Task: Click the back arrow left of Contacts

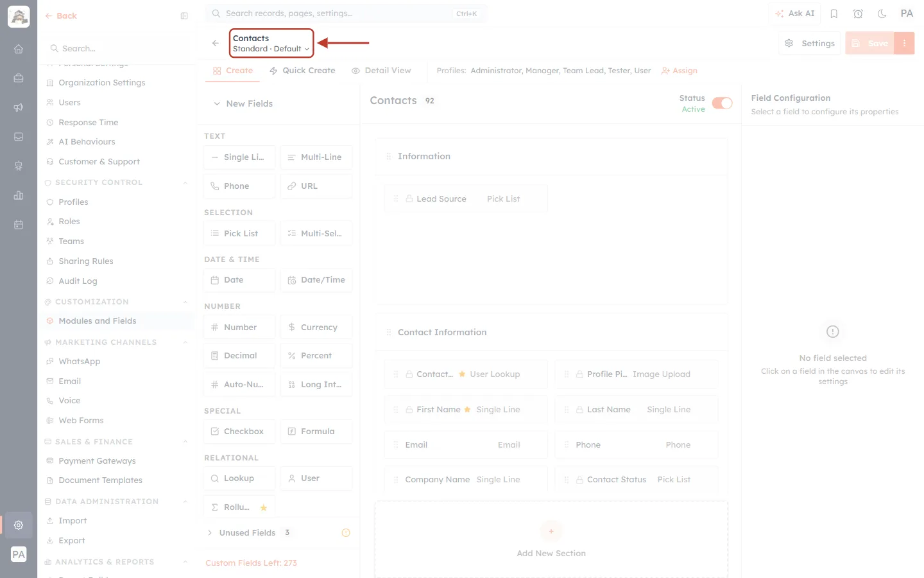Action: 216,43
